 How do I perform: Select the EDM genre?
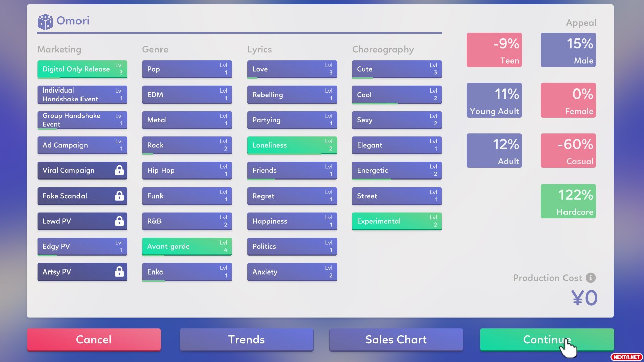point(187,95)
